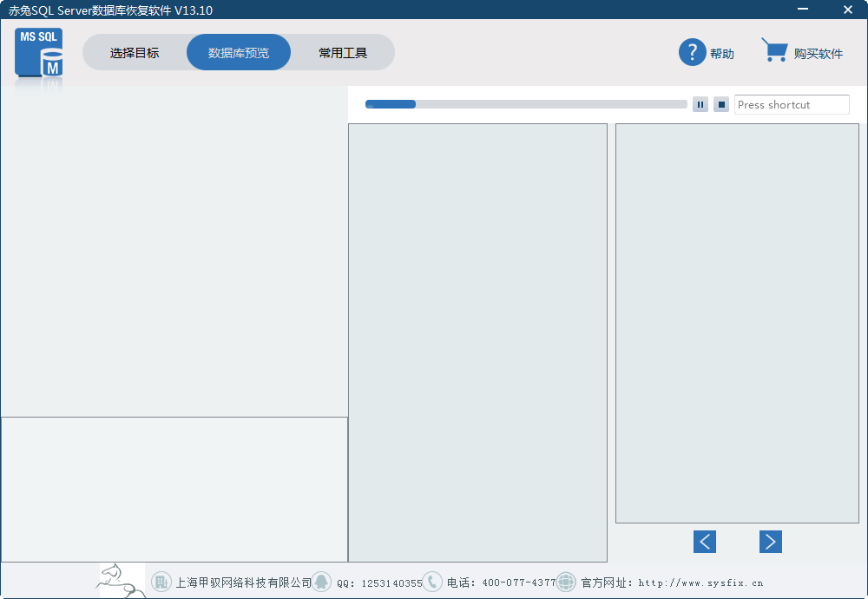Viewport: 868px width, 599px height.
Task: Click the MS SQL application logo
Action: pos(38,53)
